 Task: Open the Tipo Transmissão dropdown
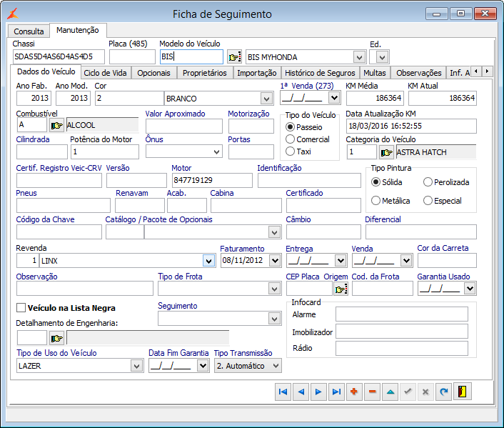coord(276,366)
